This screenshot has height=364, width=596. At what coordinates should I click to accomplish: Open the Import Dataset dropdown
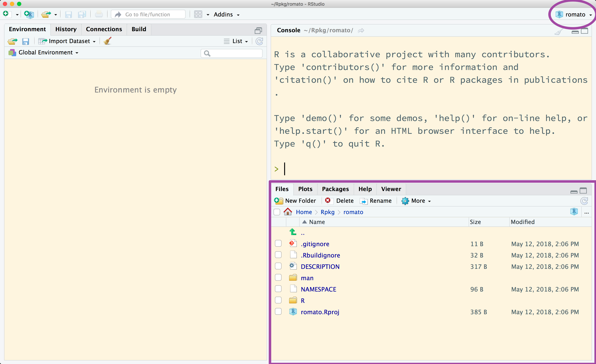(67, 41)
